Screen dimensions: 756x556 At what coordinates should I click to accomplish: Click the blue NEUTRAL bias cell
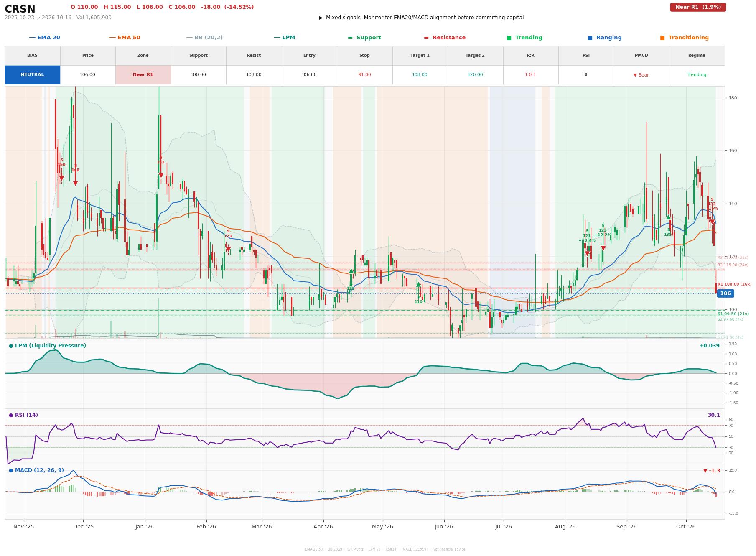click(32, 75)
